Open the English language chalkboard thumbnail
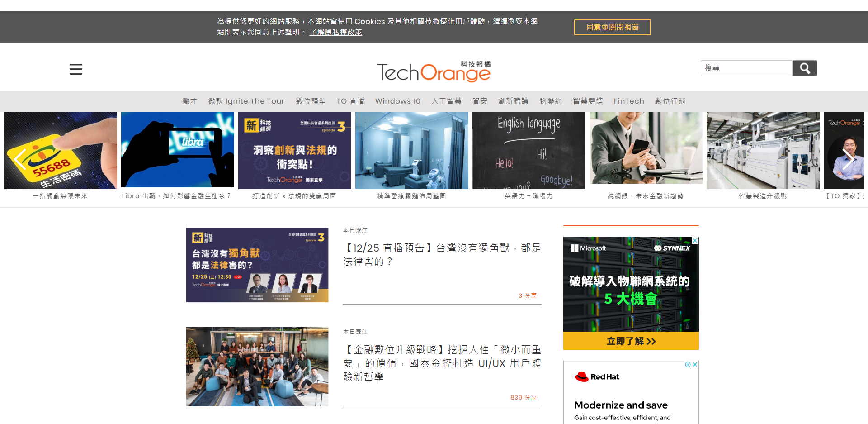 [528, 150]
